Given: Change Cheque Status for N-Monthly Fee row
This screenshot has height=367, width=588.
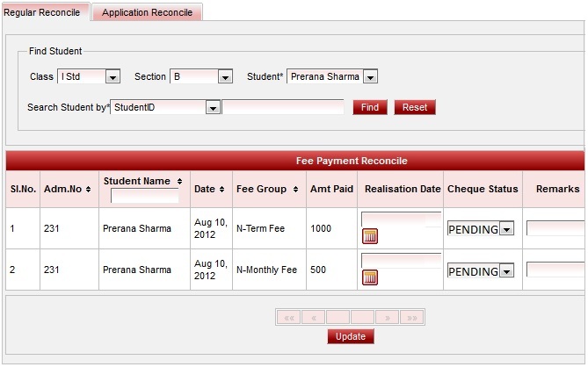Looking at the screenshot, I should (x=506, y=271).
